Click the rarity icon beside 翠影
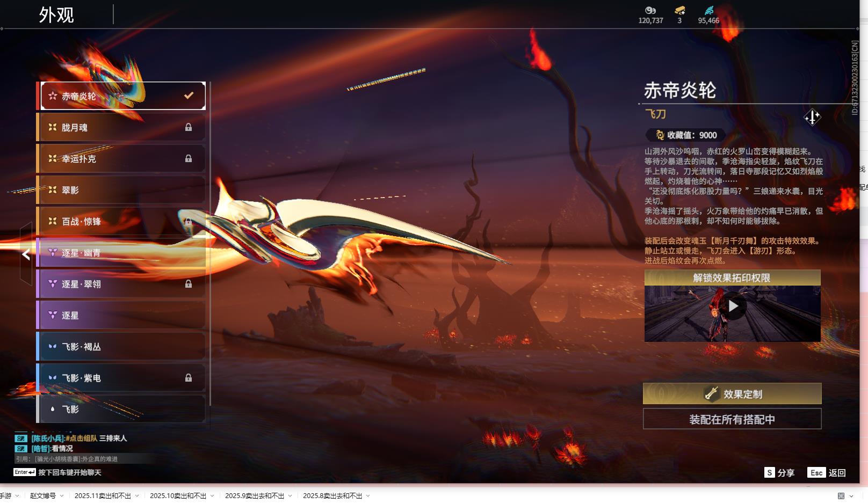This screenshot has height=504, width=868. point(53,189)
